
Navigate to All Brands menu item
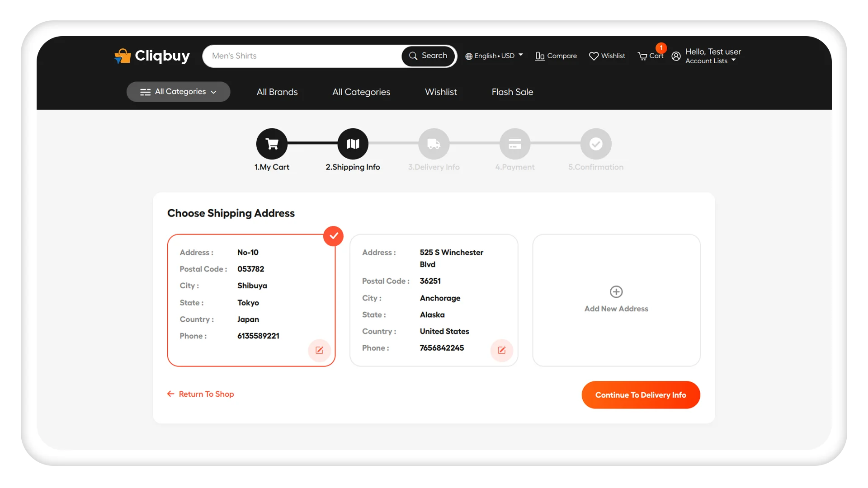pos(277,92)
